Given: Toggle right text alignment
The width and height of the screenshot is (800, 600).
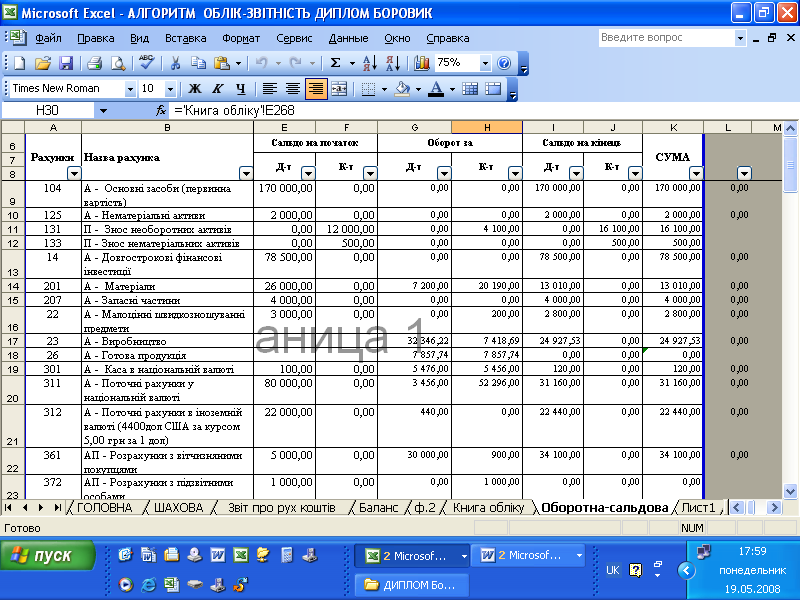Looking at the screenshot, I should [316, 89].
